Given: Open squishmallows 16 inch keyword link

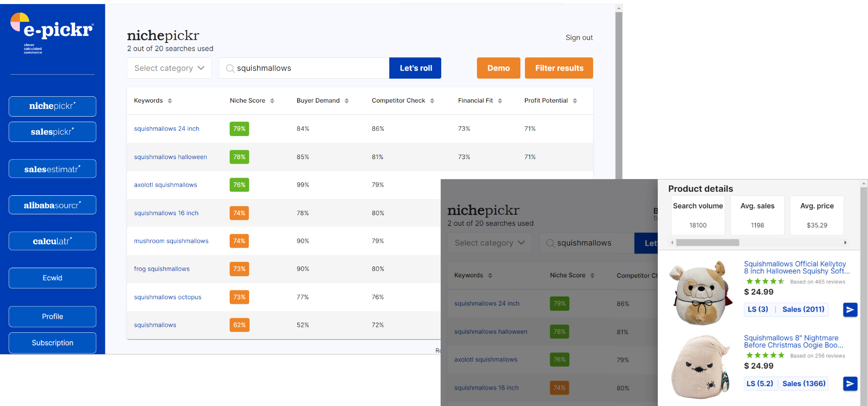Looking at the screenshot, I should coord(166,213).
